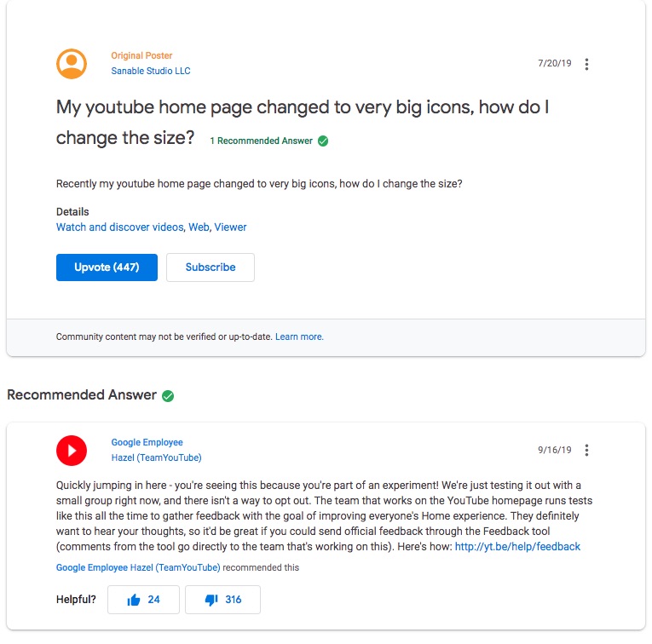This screenshot has width=652, height=644.
Task: Click the thumbs down button showing 316
Action: pyautogui.click(x=223, y=600)
